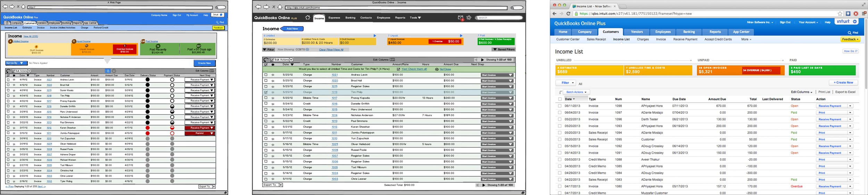
Task: Click the Create New button in left window
Action: pos(205,63)
